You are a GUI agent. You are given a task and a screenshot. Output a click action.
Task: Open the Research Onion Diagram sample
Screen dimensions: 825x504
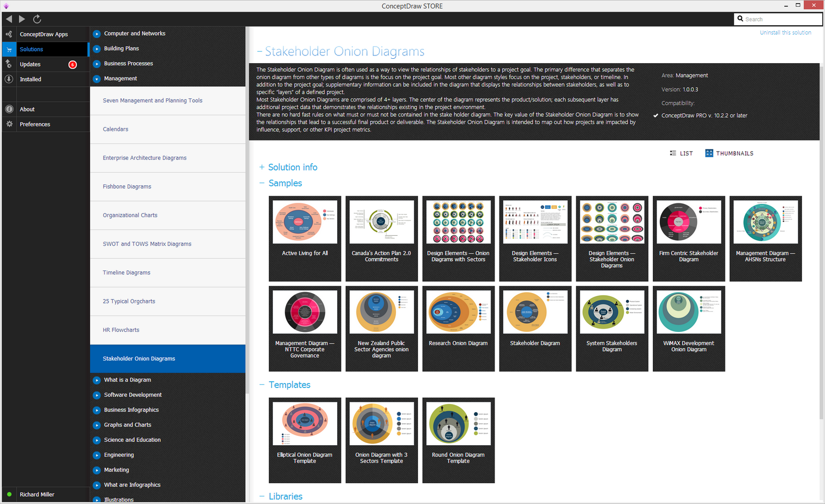click(459, 329)
